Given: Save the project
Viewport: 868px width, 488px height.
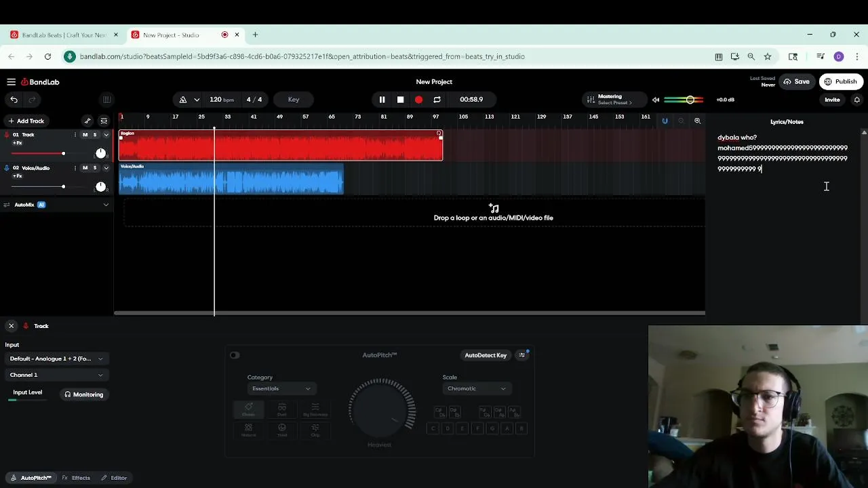Looking at the screenshot, I should coord(796,82).
